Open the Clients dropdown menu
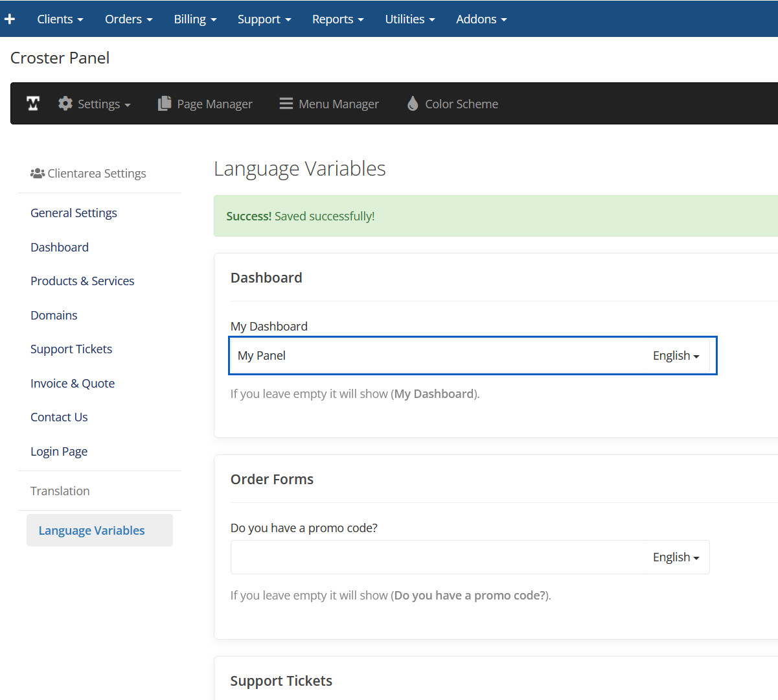The height and width of the screenshot is (700, 778). pyautogui.click(x=60, y=19)
